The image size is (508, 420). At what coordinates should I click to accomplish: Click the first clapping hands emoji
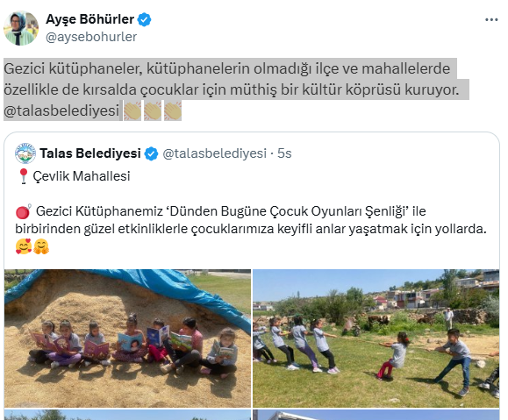pos(132,110)
